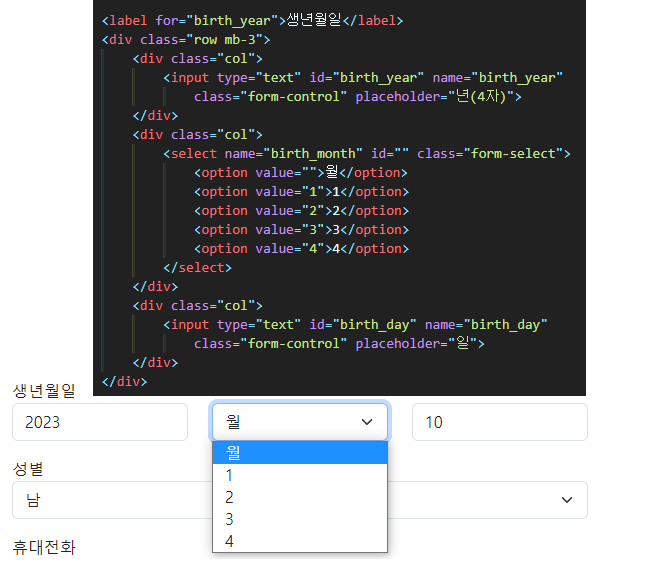Click the closing select tag in code
Image resolution: width=656 pixels, height=572 pixels.
(197, 267)
